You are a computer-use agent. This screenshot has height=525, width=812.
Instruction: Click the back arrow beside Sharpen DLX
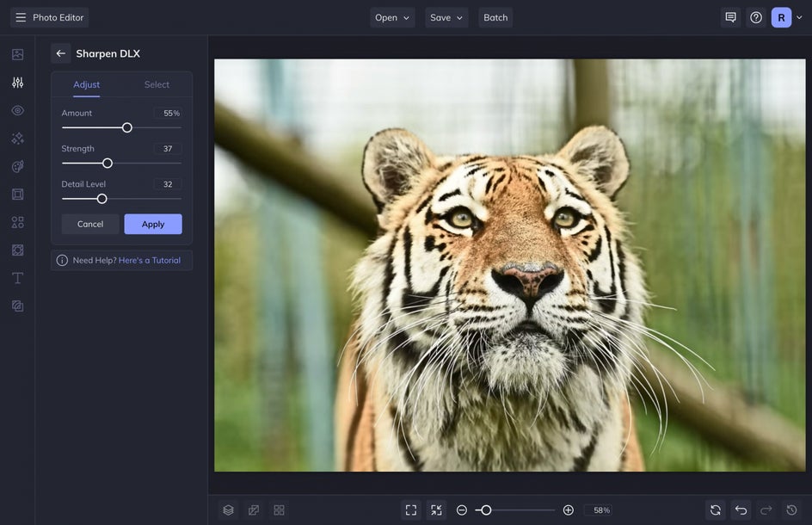coord(60,53)
